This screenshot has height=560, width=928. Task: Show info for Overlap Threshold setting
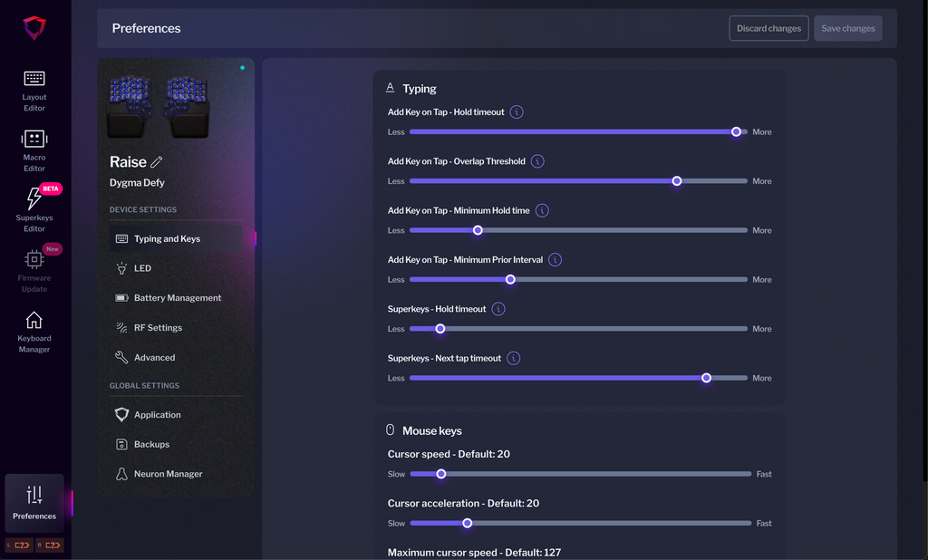537,161
